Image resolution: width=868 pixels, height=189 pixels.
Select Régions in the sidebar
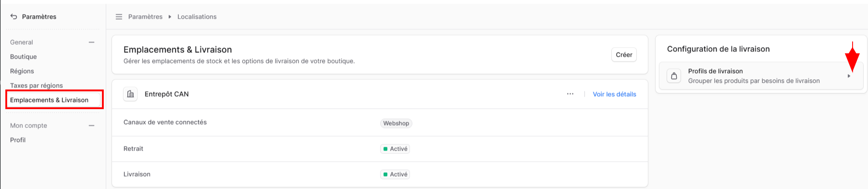coord(22,71)
